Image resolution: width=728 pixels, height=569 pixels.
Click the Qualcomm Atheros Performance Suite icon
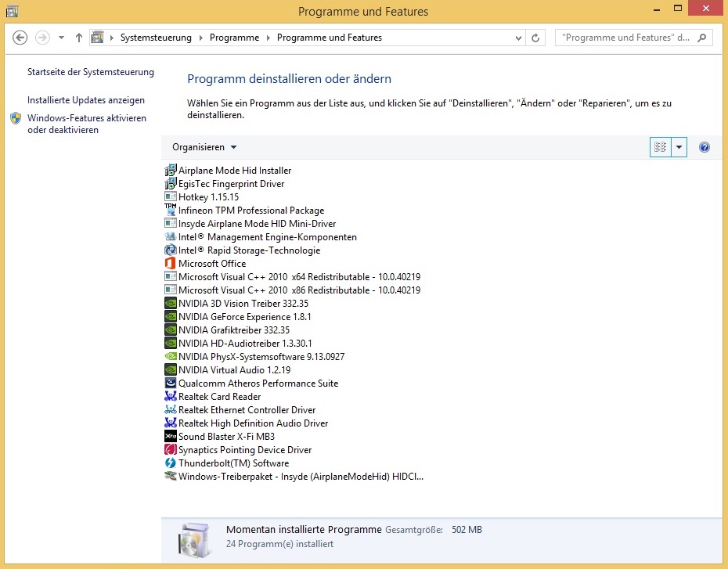pyautogui.click(x=171, y=384)
